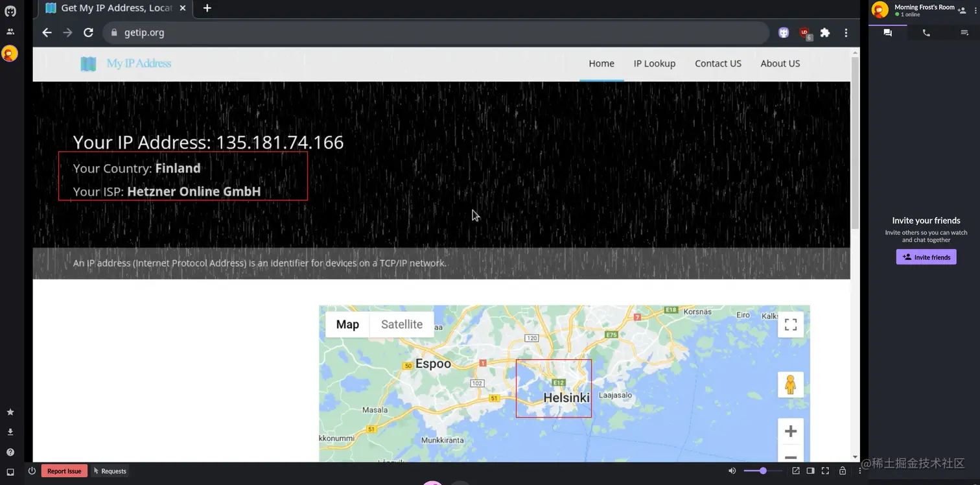The width and height of the screenshot is (980, 485).
Task: Click the Morning Frost's Room title
Action: coord(924,7)
